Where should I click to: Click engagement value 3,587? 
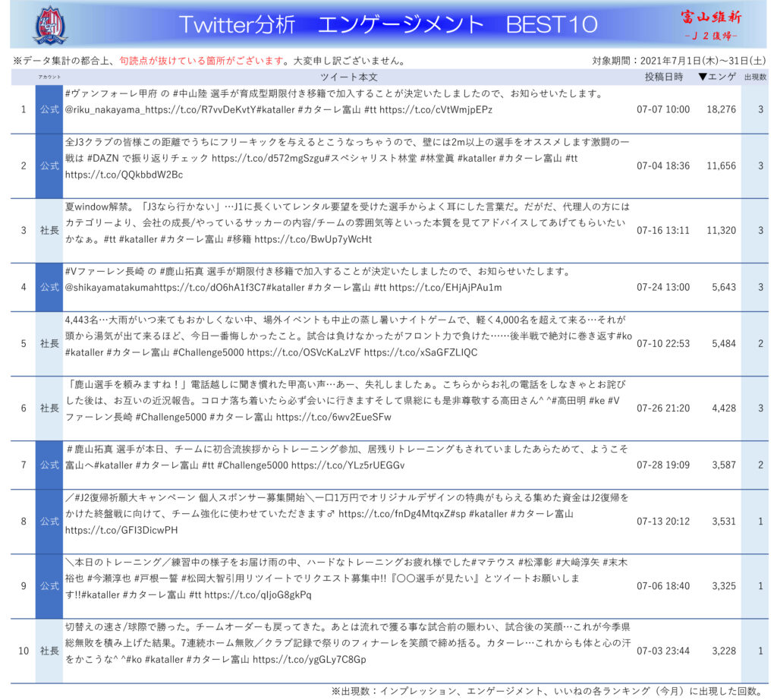(x=723, y=465)
